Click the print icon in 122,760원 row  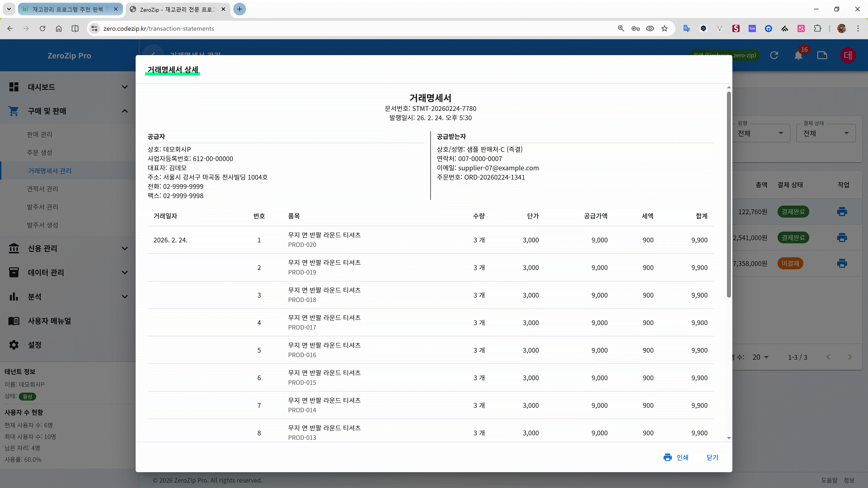842,211
